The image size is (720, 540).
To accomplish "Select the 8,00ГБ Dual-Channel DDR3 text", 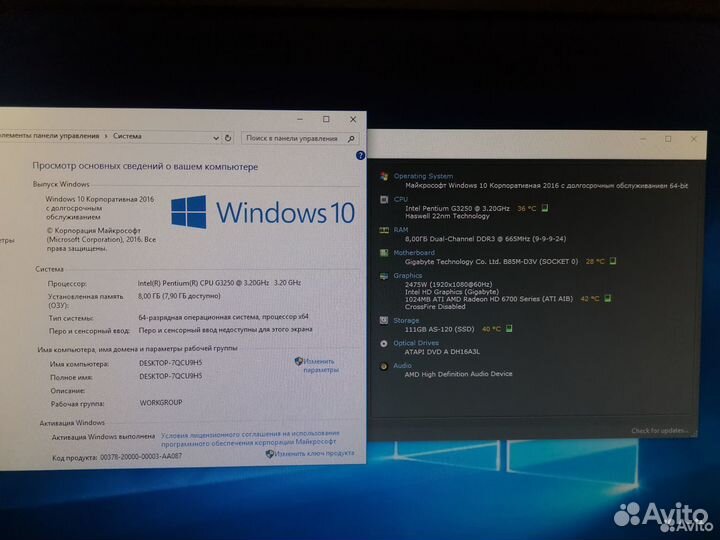I will pos(485,239).
